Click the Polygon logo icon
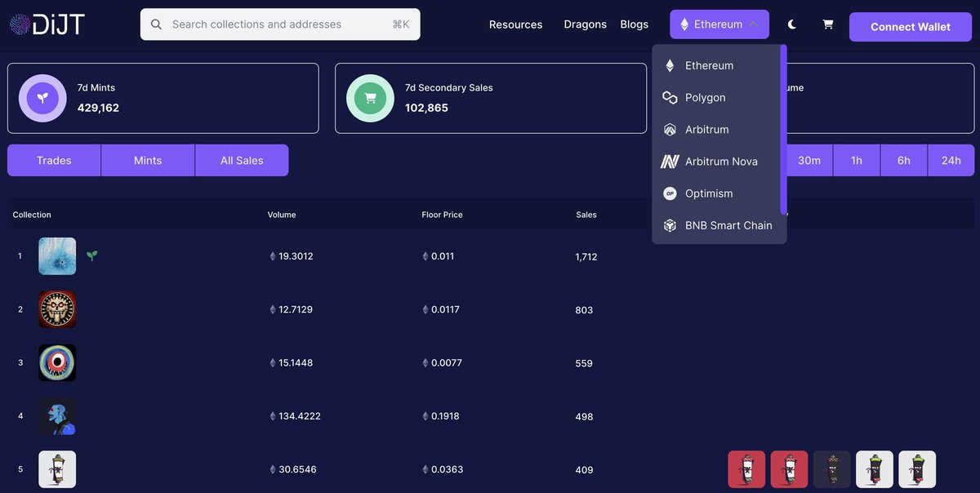Viewport: 980px width, 493px height. pos(670,97)
